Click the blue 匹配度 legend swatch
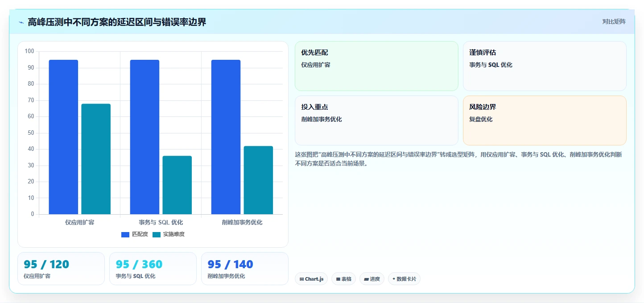644x303 pixels. [125, 235]
